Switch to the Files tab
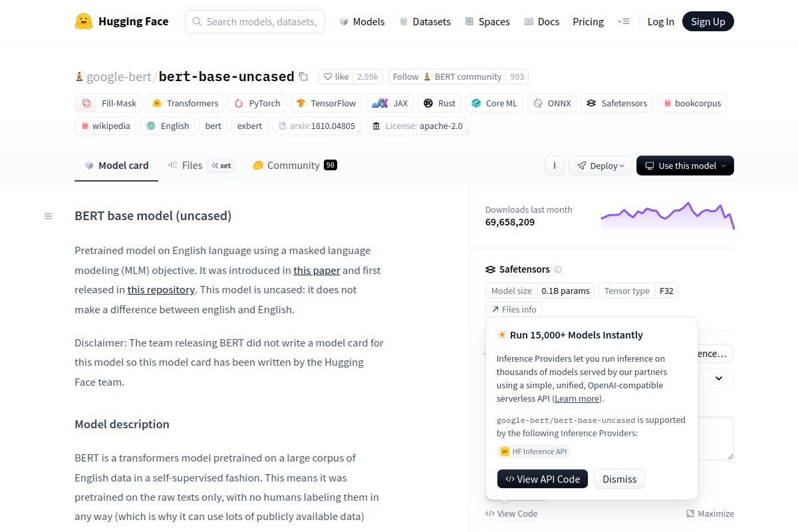Screen dimensions: 798x532 [192, 165]
